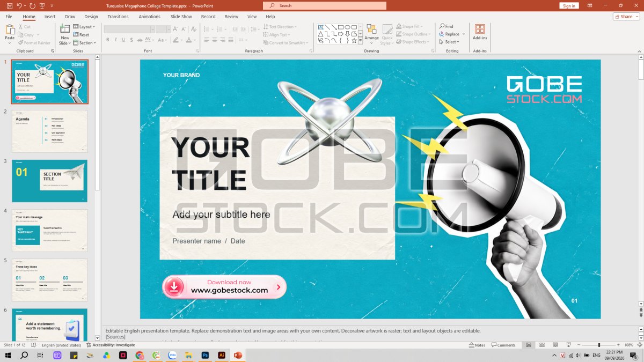Screen dimensions: 644x362
Task: Choose the Isosceles Triangle shape
Action: point(320,34)
